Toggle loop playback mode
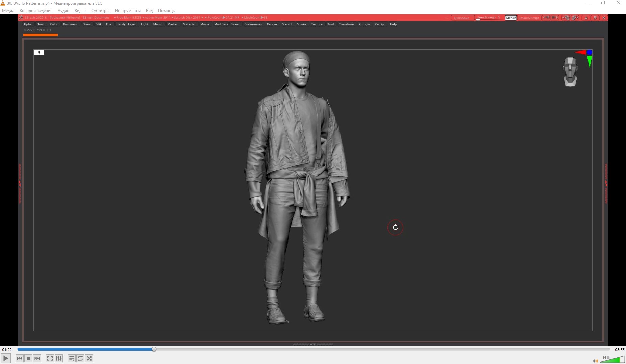Image resolution: width=626 pixels, height=364 pixels. pyautogui.click(x=80, y=358)
